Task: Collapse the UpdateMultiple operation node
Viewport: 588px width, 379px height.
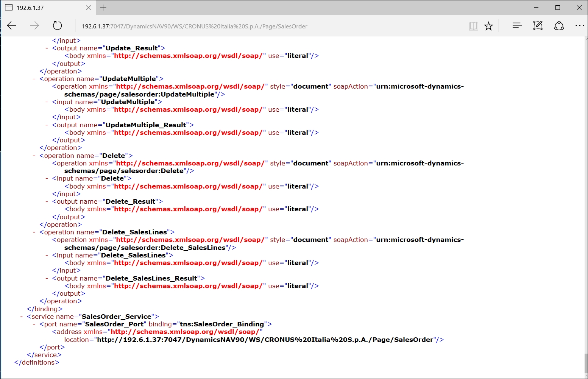Action: (34, 79)
